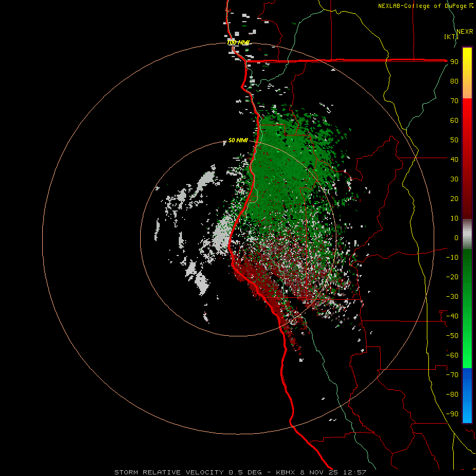Click the -20 value on the velocity scale
Screen dimensions: 476x476
[452, 277]
